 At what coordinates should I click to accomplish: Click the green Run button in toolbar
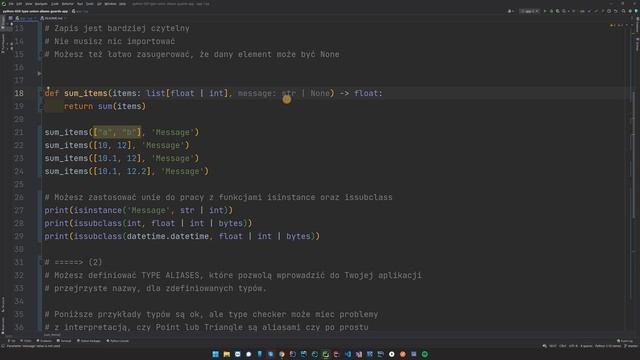545,11
